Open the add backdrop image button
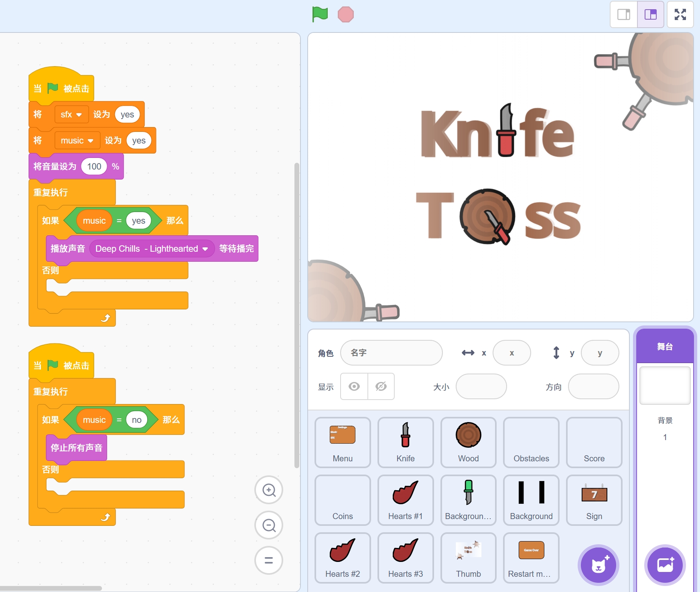Viewport: 700px width, 592px height. click(665, 565)
